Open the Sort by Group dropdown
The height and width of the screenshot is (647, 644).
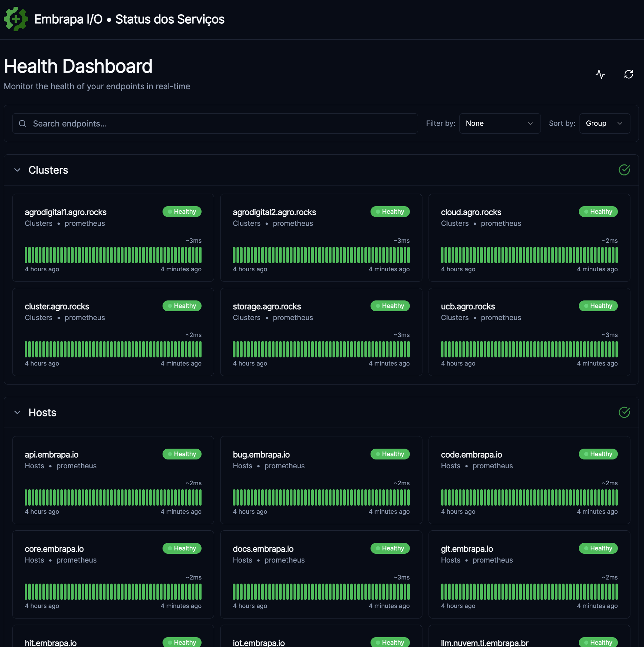(x=605, y=123)
